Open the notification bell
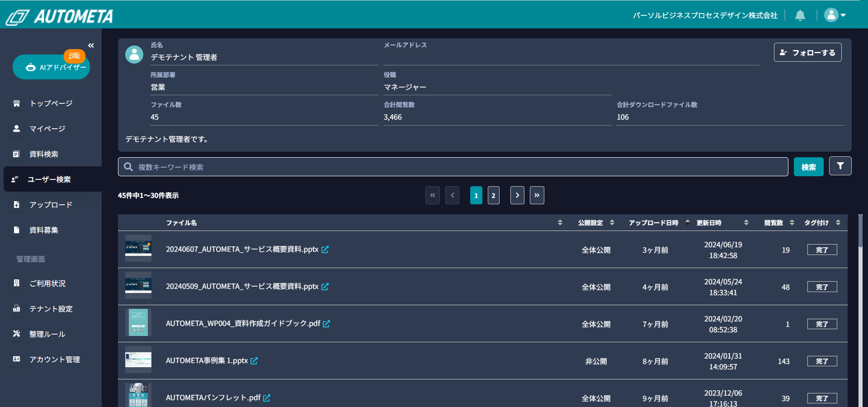The image size is (868, 407). pos(800,15)
